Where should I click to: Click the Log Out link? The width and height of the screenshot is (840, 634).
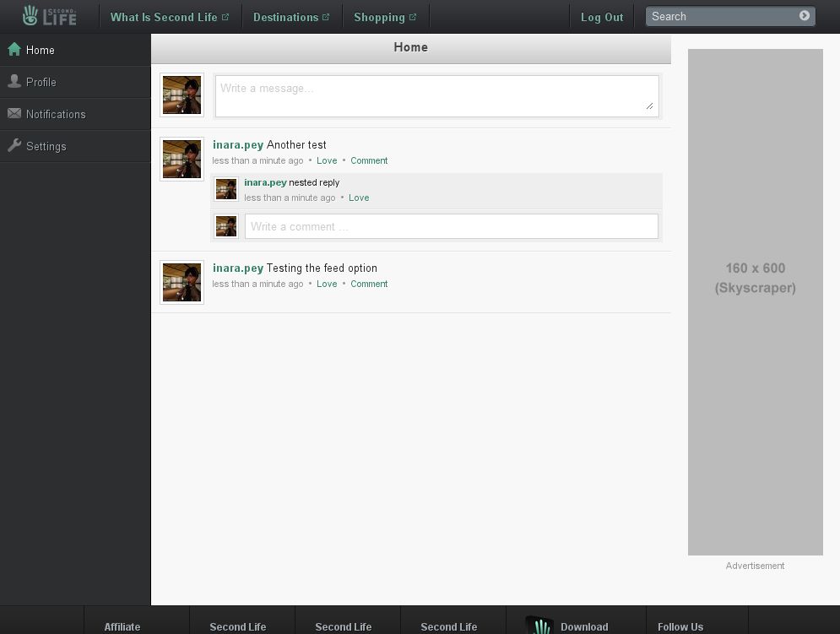click(x=602, y=17)
